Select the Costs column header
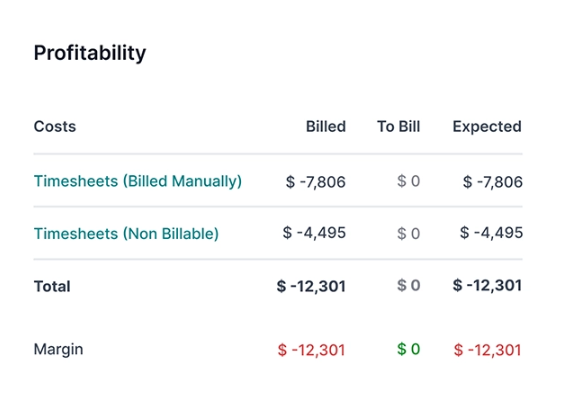The image size is (563, 397). (x=55, y=126)
